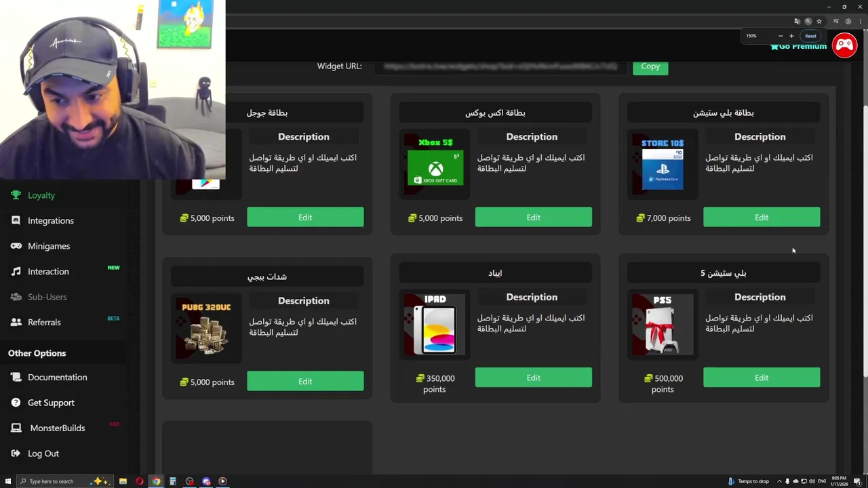Click the Referrals people icon
This screenshot has width=868, height=488.
pos(16,322)
